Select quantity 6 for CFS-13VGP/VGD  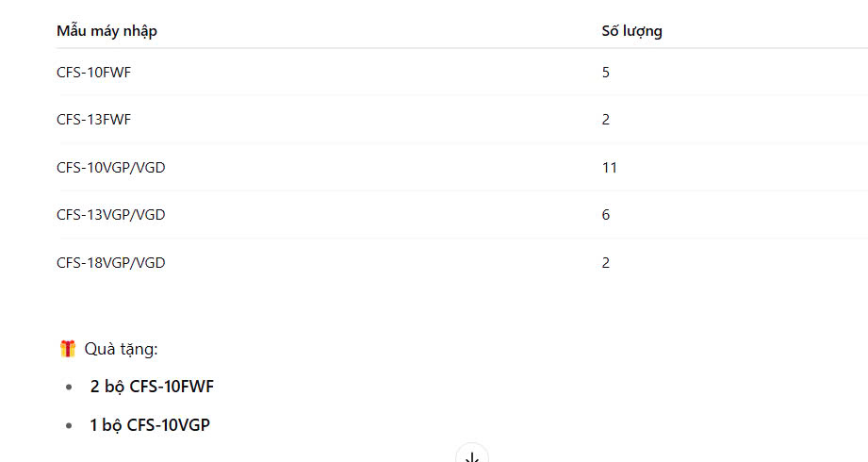606,215
